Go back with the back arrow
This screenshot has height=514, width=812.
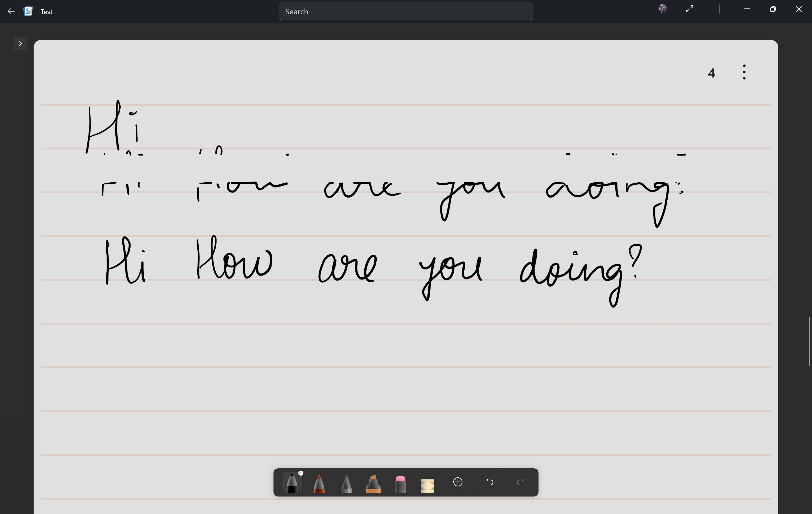11,12
